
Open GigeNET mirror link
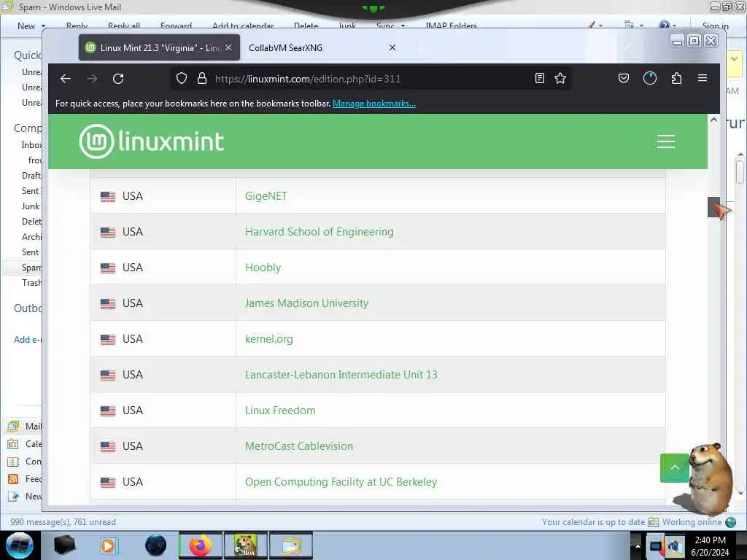[x=266, y=196]
